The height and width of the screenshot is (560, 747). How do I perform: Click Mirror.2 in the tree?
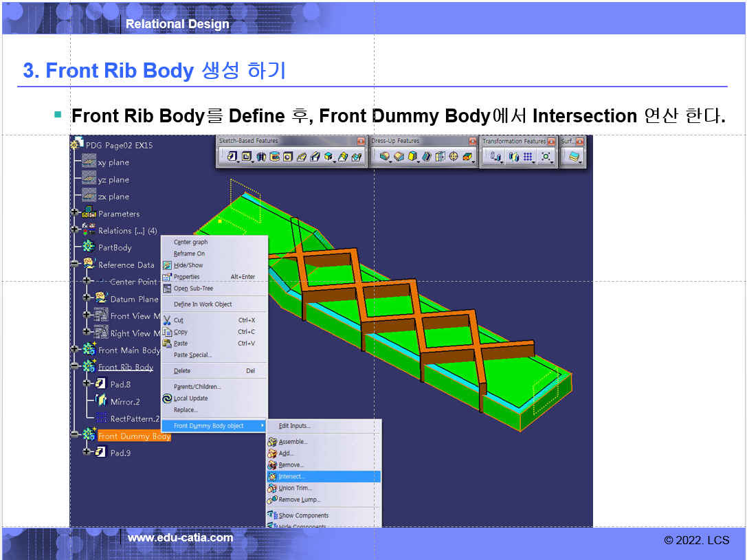coord(124,401)
